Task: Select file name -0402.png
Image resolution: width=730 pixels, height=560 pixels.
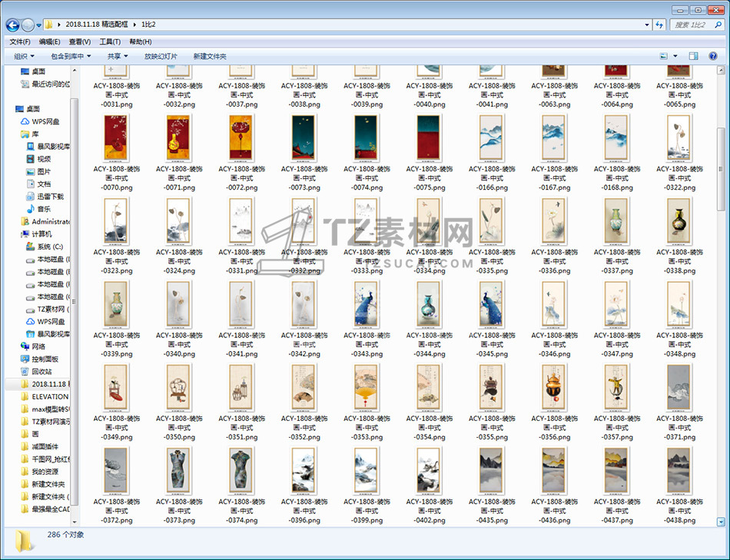Action: (x=430, y=511)
